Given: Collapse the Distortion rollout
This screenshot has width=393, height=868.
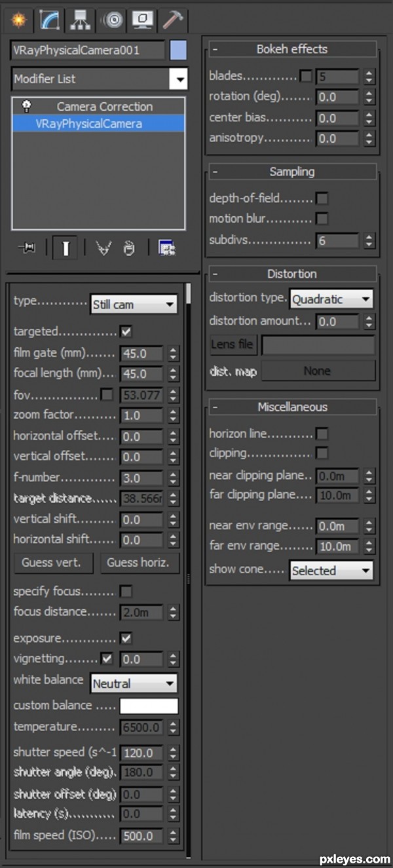Looking at the screenshot, I should tap(292, 274).
